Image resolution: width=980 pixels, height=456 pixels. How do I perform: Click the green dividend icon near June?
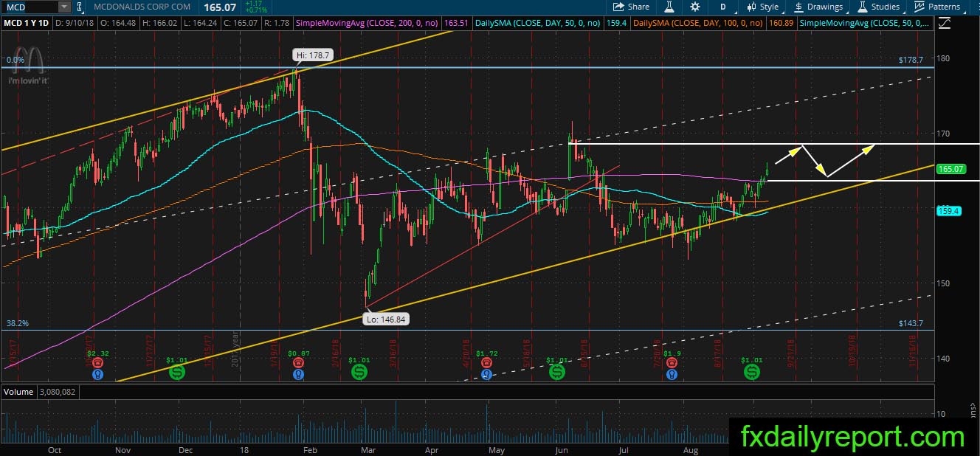[558, 373]
